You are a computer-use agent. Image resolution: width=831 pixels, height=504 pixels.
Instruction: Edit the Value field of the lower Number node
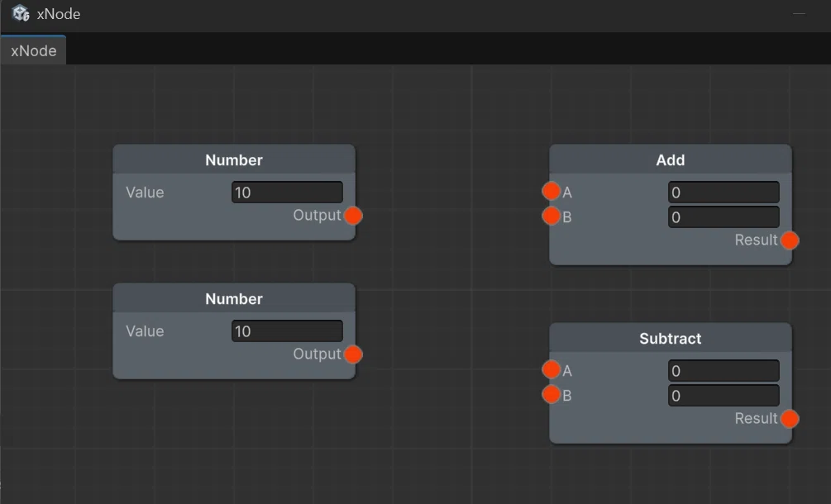287,330
